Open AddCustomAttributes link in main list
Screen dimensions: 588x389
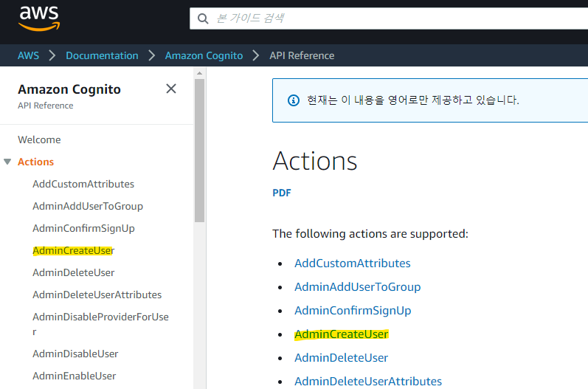point(353,263)
